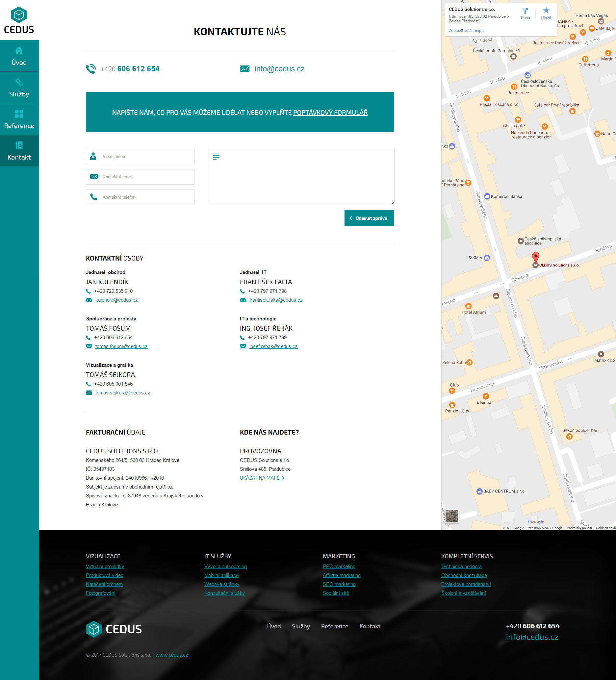Open the Vývoj a outsourcing footer link
This screenshot has height=680, width=616.
coord(225,566)
